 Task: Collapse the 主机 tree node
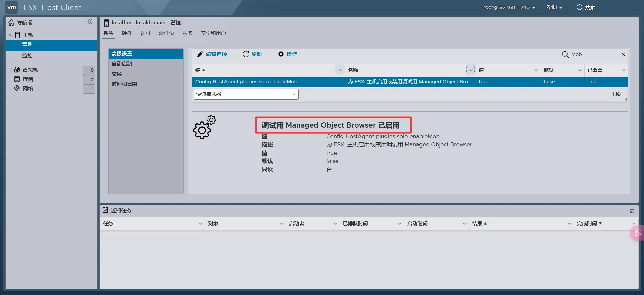point(11,35)
